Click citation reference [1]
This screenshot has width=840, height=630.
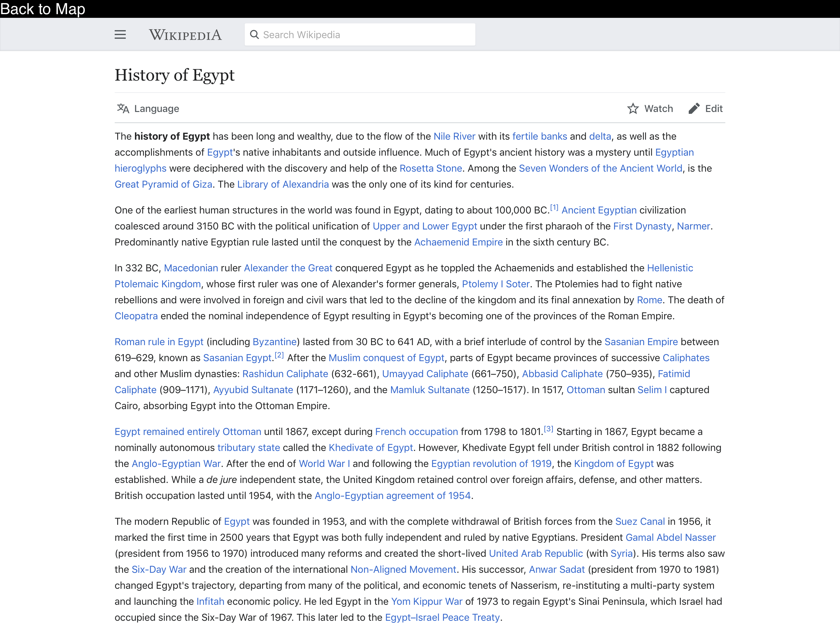point(554,207)
